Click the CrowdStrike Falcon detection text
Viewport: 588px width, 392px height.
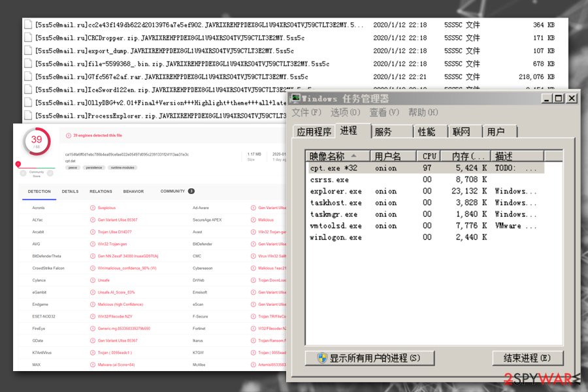[127, 269]
